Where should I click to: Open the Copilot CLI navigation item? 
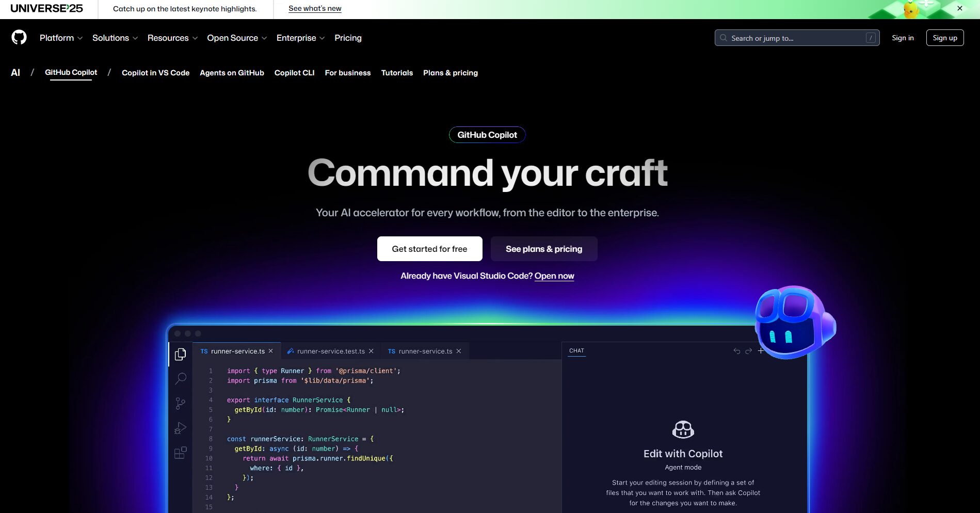click(294, 73)
